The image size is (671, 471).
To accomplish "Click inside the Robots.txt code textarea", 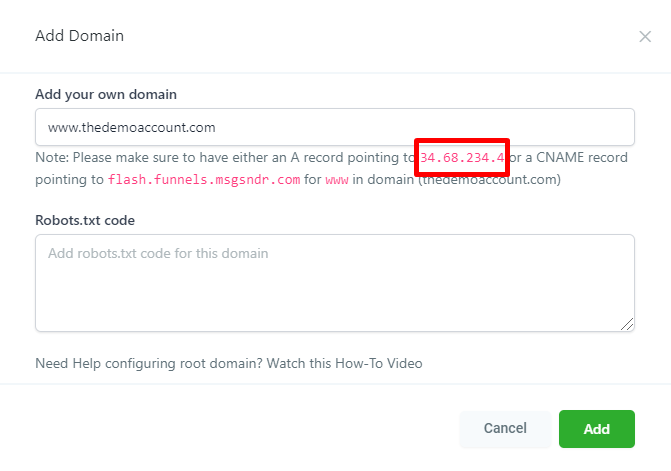I will coord(334,282).
